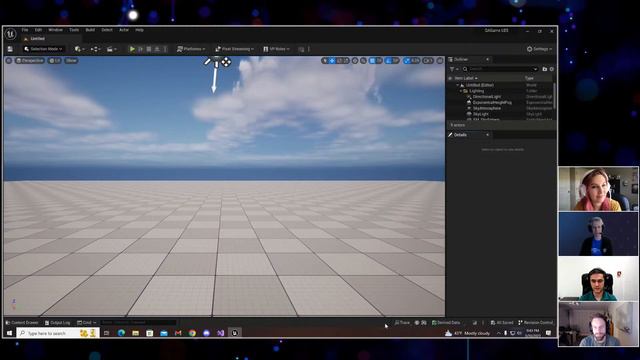The image size is (640, 360).
Task: Click the Save current level icon
Action: tap(10, 49)
